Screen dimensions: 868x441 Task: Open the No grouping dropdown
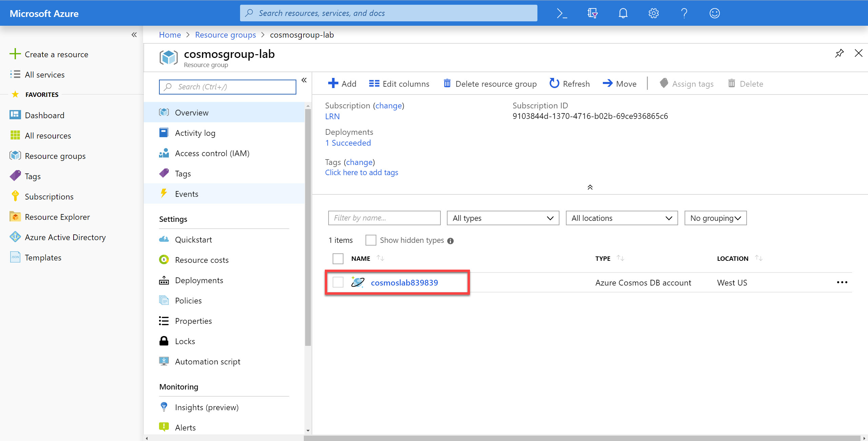(715, 218)
